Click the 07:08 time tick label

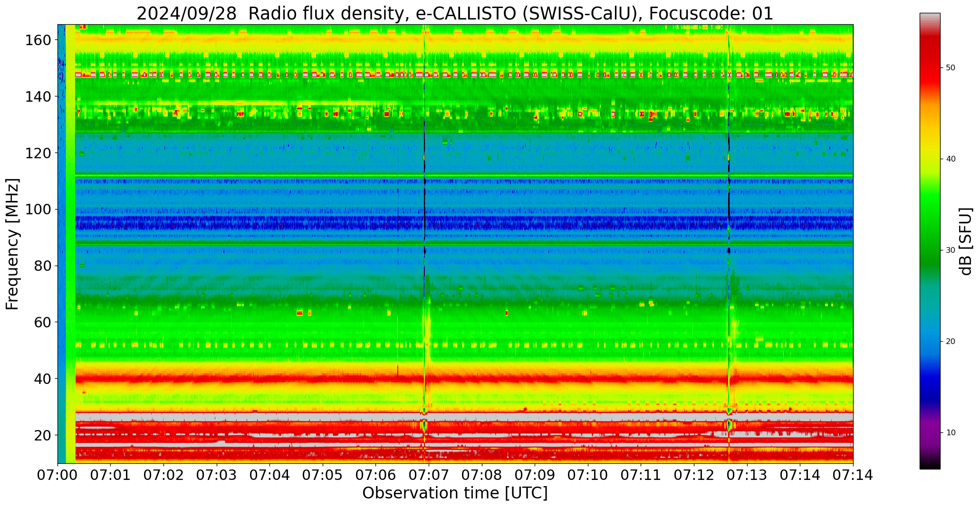click(482, 475)
